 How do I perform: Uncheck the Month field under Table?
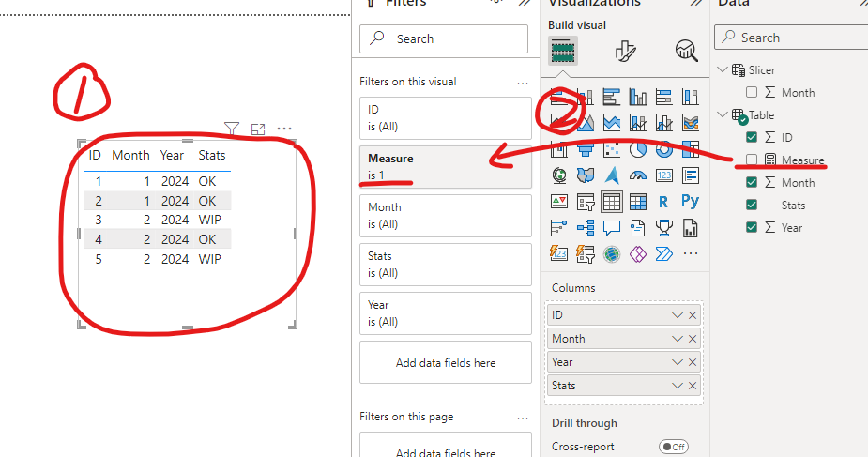point(752,182)
